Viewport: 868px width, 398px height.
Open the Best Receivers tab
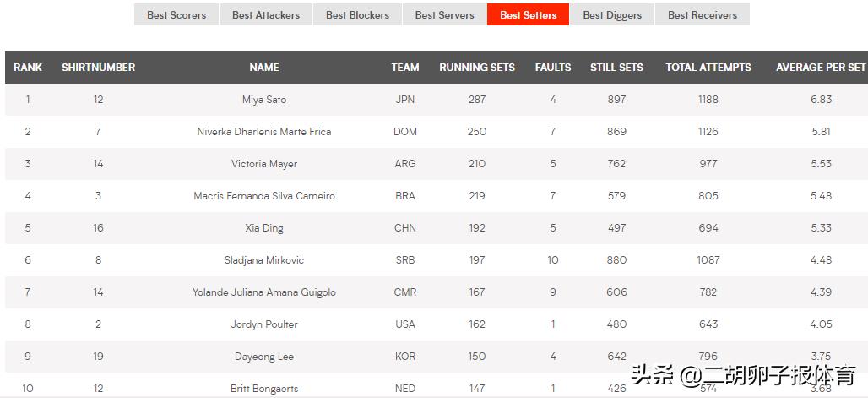pyautogui.click(x=702, y=15)
